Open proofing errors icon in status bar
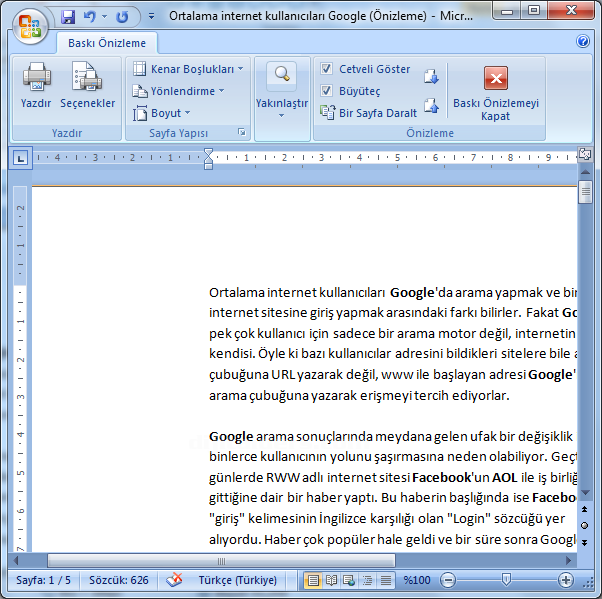 point(174,579)
